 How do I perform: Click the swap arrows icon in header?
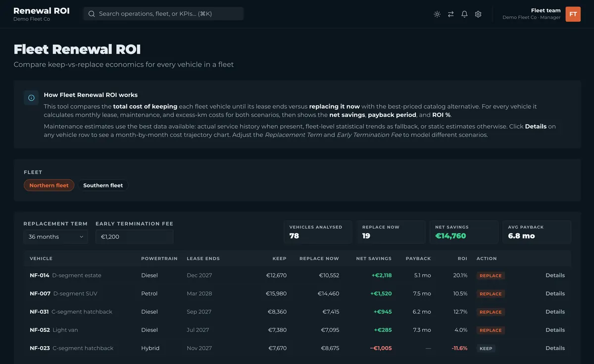coord(451,14)
